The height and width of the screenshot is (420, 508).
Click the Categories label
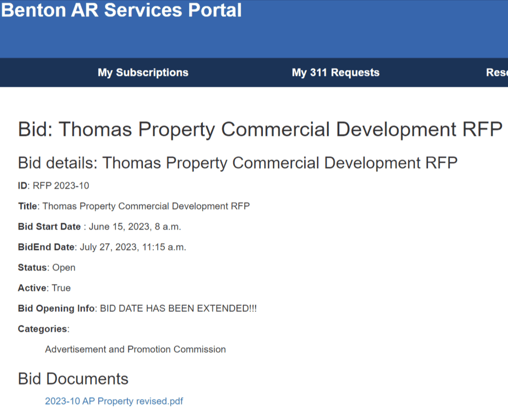pos(42,329)
